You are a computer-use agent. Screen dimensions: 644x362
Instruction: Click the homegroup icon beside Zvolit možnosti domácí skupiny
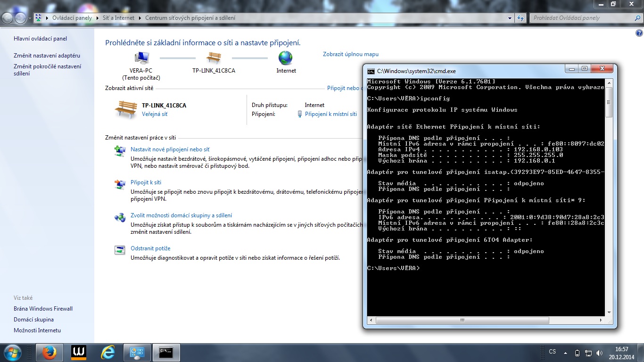(120, 217)
